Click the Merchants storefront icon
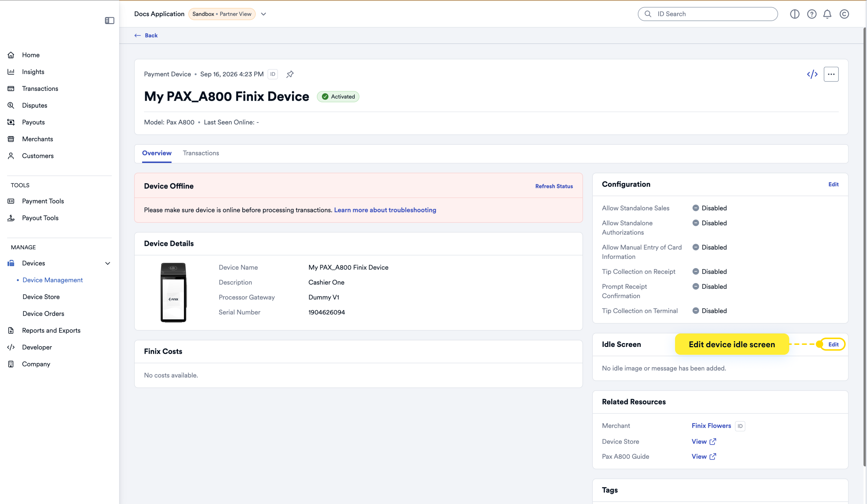The image size is (867, 504). coord(11,139)
